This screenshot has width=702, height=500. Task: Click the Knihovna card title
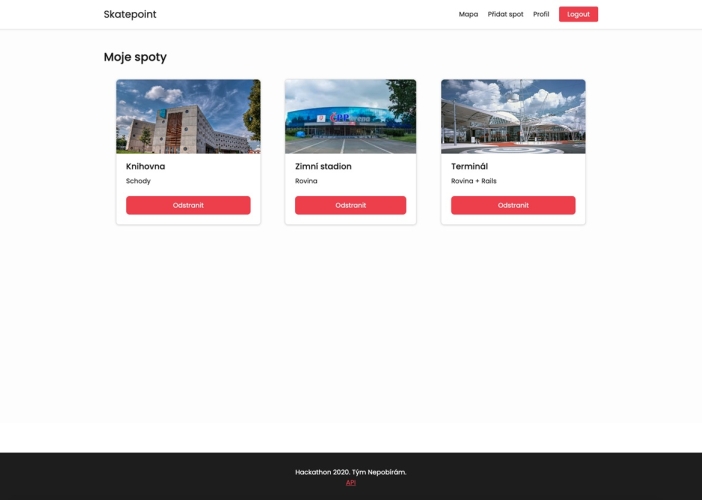point(146,167)
